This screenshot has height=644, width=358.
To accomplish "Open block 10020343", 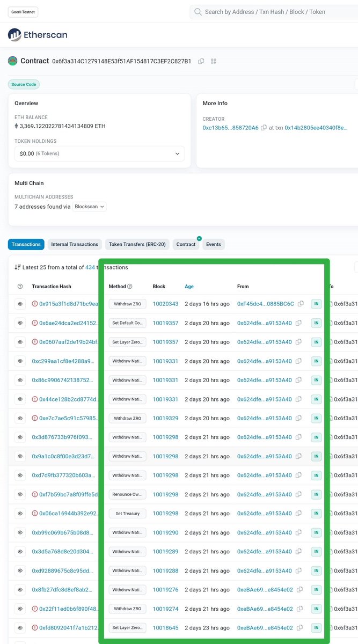I will tap(165, 304).
